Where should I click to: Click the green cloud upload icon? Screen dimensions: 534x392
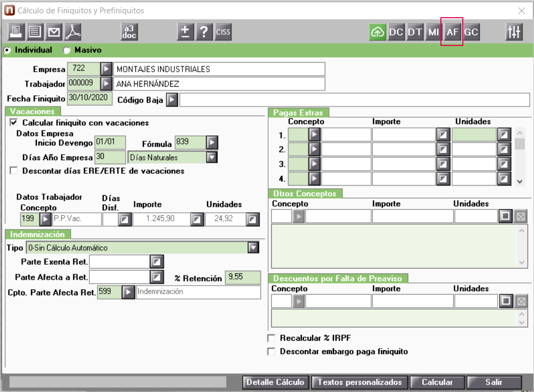tap(377, 32)
